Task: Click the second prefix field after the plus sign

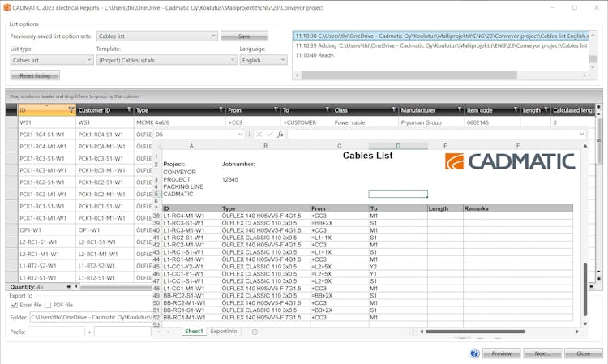Action: [x=122, y=332]
